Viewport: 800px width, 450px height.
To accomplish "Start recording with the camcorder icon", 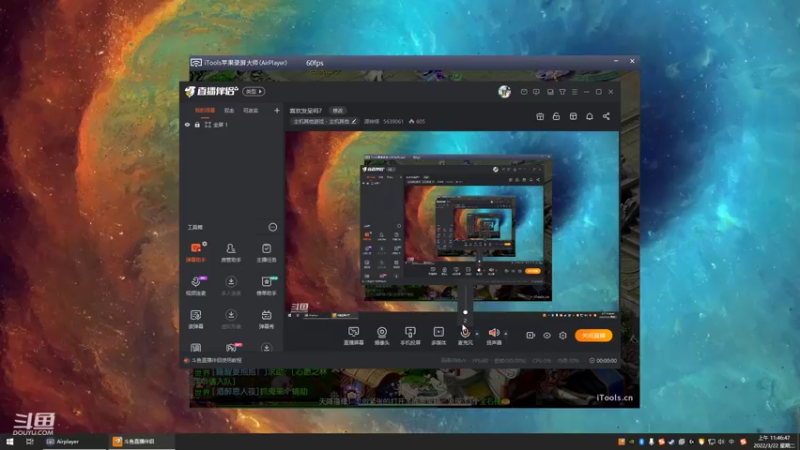I will (531, 335).
